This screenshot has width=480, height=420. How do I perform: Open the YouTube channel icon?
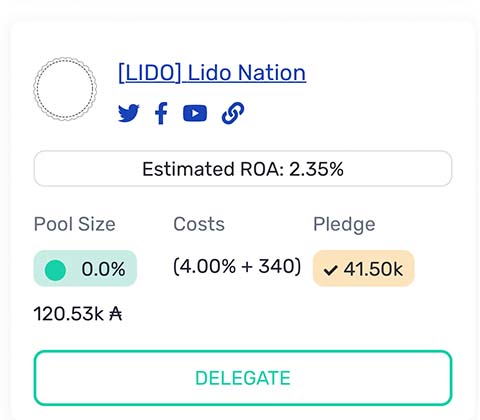tap(195, 113)
